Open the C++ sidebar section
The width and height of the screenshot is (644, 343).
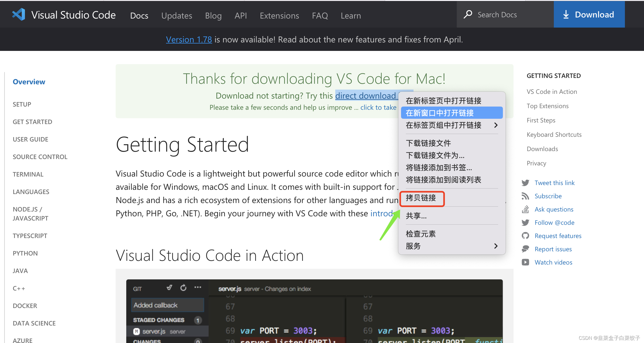pos(19,288)
